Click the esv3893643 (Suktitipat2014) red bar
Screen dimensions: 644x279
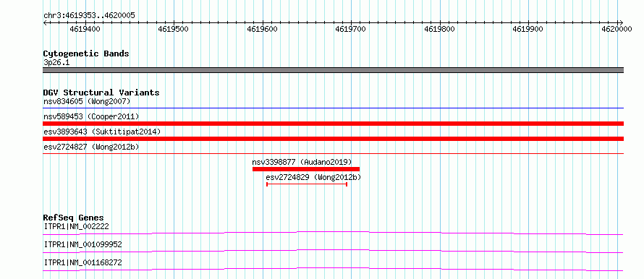pyautogui.click(x=333, y=139)
